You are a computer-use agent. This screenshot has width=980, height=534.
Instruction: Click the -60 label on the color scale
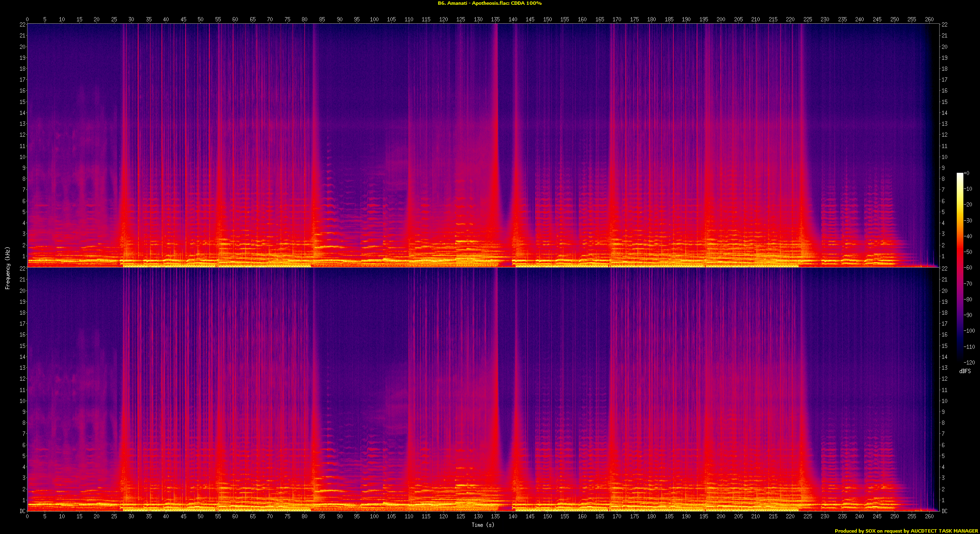[968, 268]
